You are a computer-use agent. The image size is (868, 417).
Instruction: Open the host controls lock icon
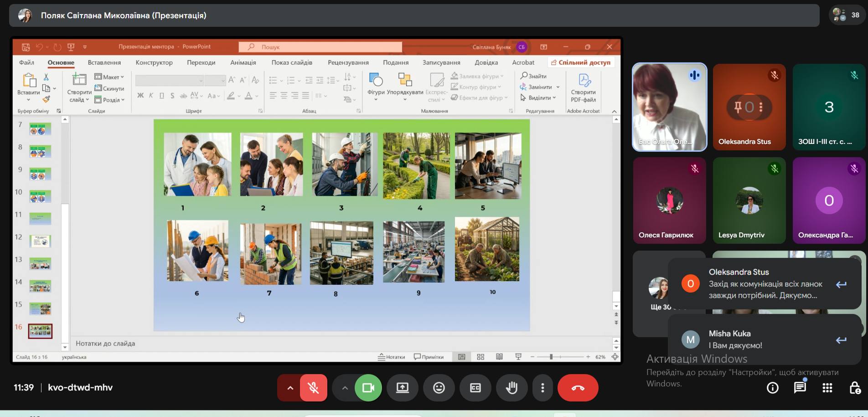(855, 388)
